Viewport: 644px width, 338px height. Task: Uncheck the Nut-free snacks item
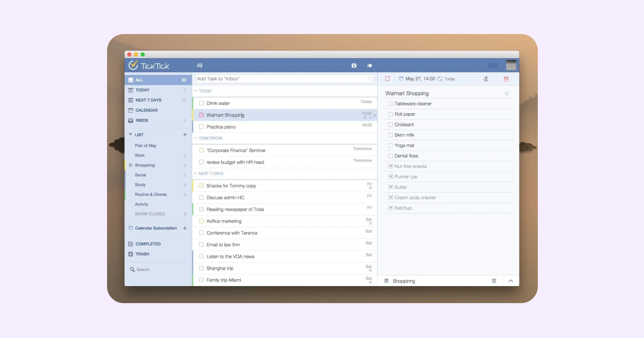pyautogui.click(x=390, y=166)
